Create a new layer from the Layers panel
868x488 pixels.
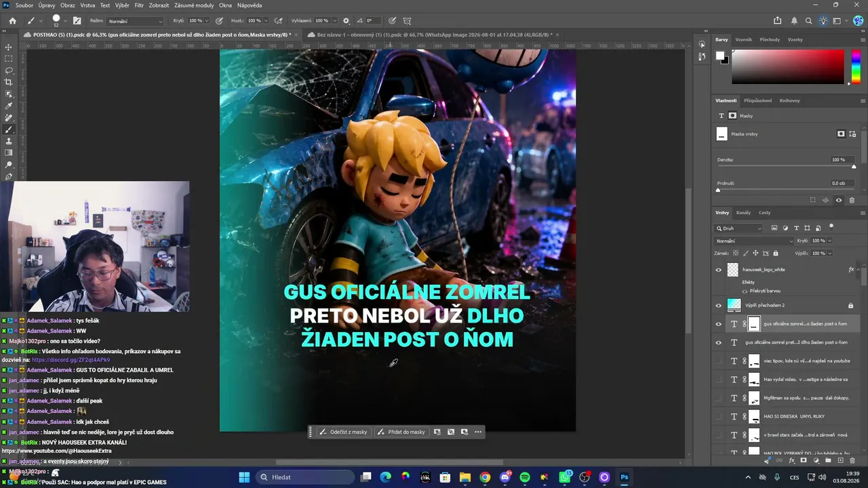(x=841, y=461)
